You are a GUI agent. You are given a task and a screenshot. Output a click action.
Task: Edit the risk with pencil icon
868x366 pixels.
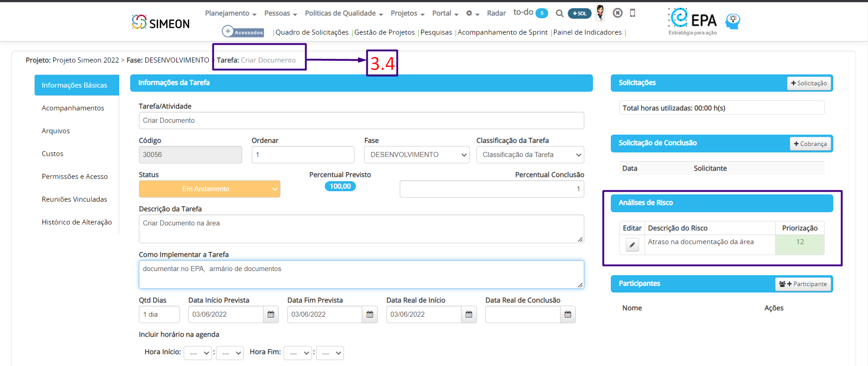point(632,245)
